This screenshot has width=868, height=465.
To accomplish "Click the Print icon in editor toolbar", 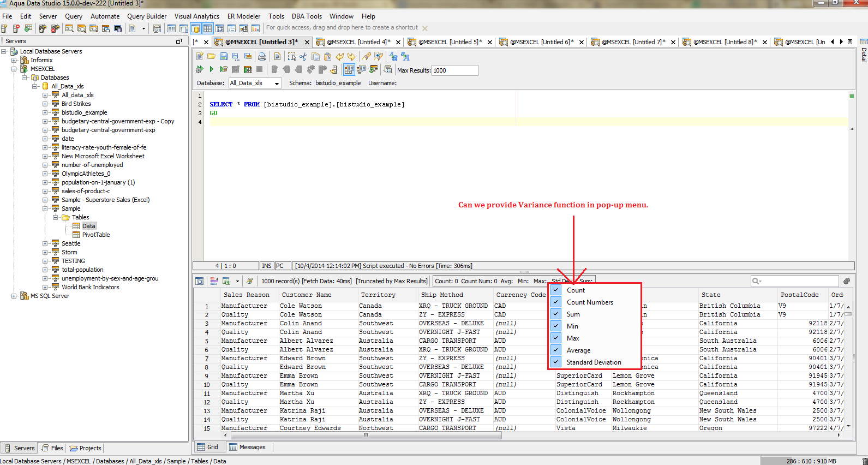I will (262, 56).
